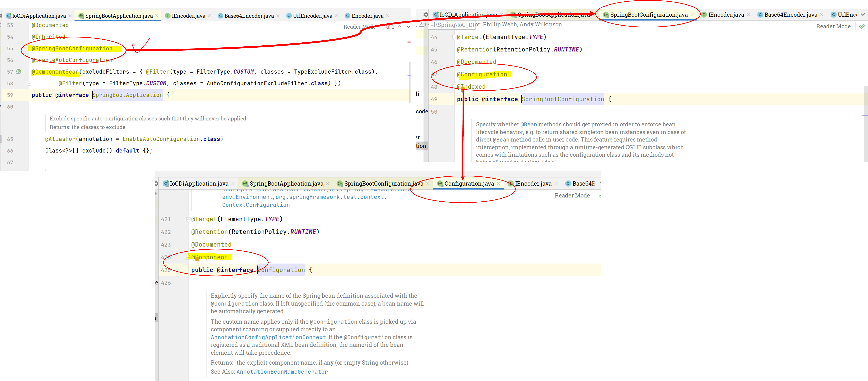Click the ComponentScan gutter icon on line 57
Image resolution: width=868 pixels, height=381 pixels.
click(19, 72)
